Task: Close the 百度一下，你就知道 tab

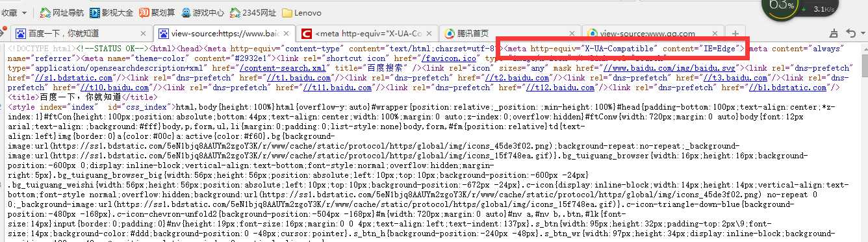Action: [144, 33]
